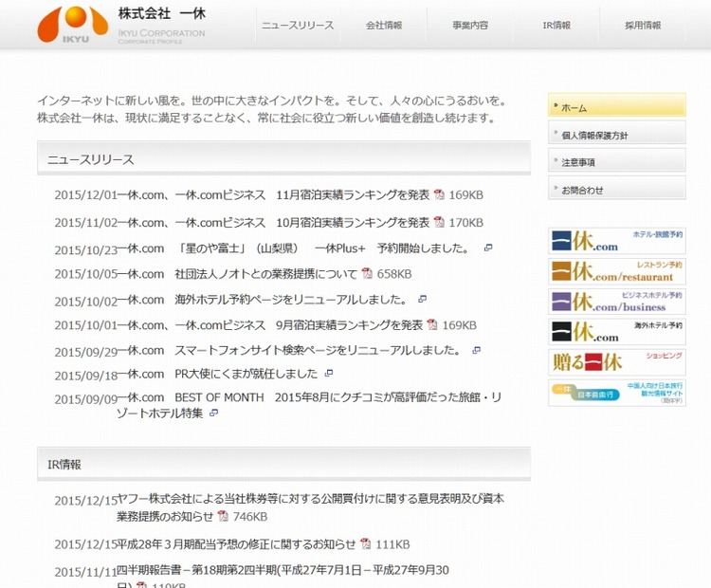Image resolution: width=711 pixels, height=588 pixels.
Task: Open PDF icon for 9月宿泊実績ランキング release
Action: (432, 325)
